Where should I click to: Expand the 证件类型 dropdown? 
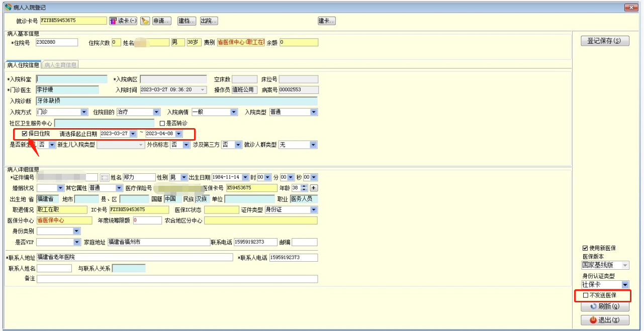point(314,210)
